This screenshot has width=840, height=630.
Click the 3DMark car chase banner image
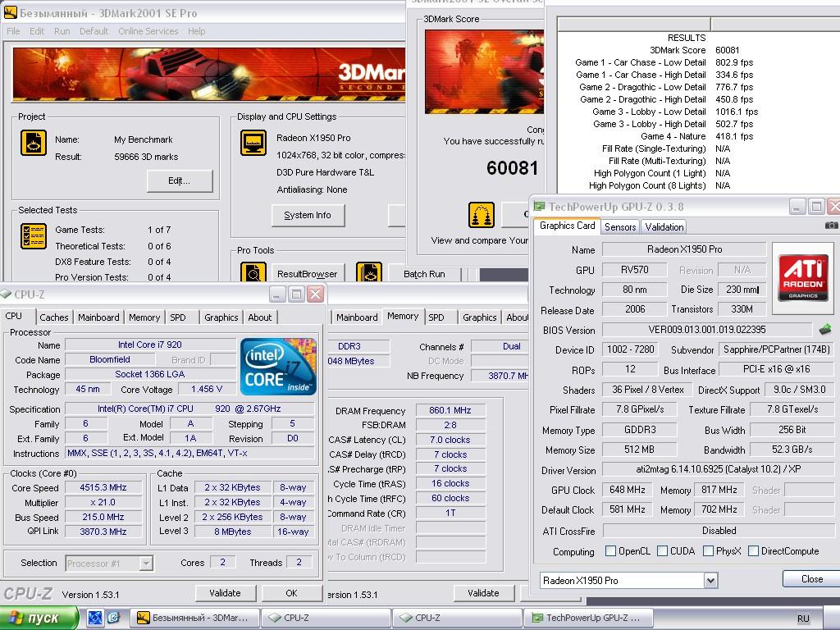(209, 75)
